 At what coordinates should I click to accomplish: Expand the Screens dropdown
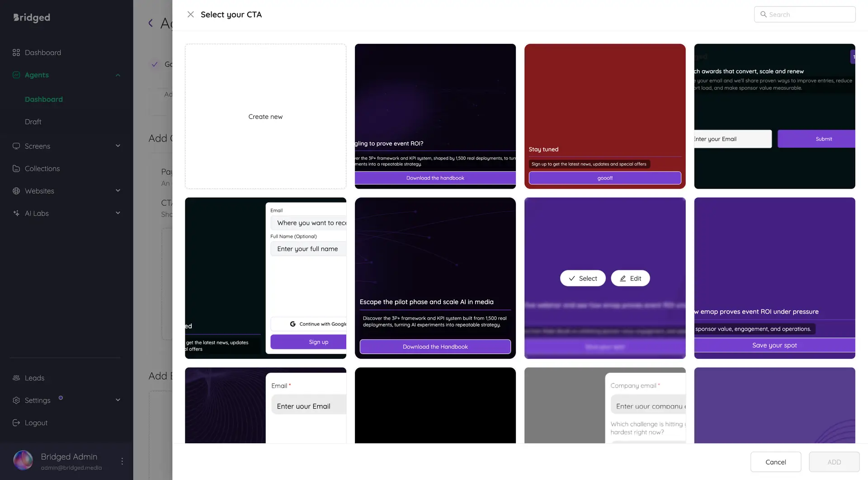tap(118, 146)
